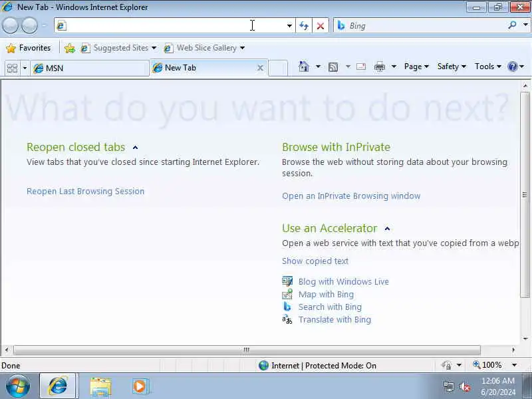The image size is (532, 399).
Task: Click the Back navigation button
Action: pyautogui.click(x=10, y=25)
